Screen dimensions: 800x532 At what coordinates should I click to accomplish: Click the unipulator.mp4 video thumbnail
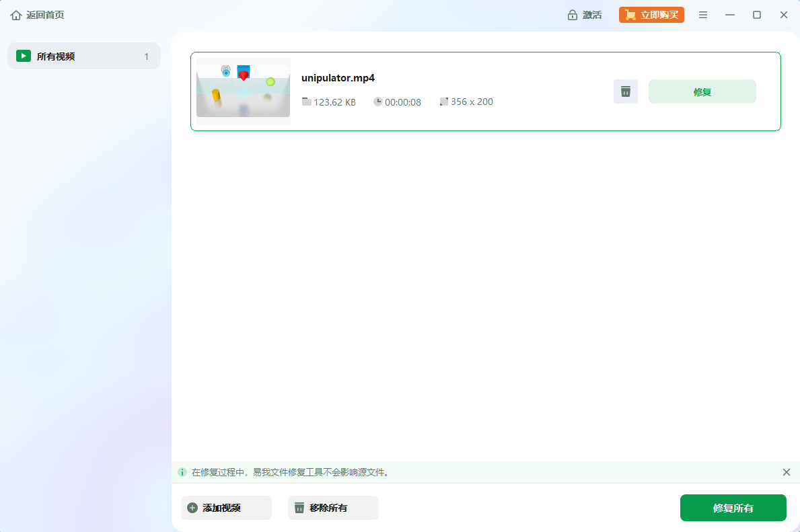point(244,91)
